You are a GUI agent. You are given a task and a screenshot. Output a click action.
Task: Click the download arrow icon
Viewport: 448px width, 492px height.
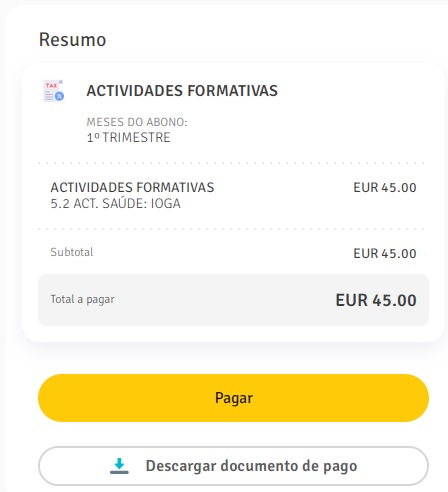tap(119, 466)
